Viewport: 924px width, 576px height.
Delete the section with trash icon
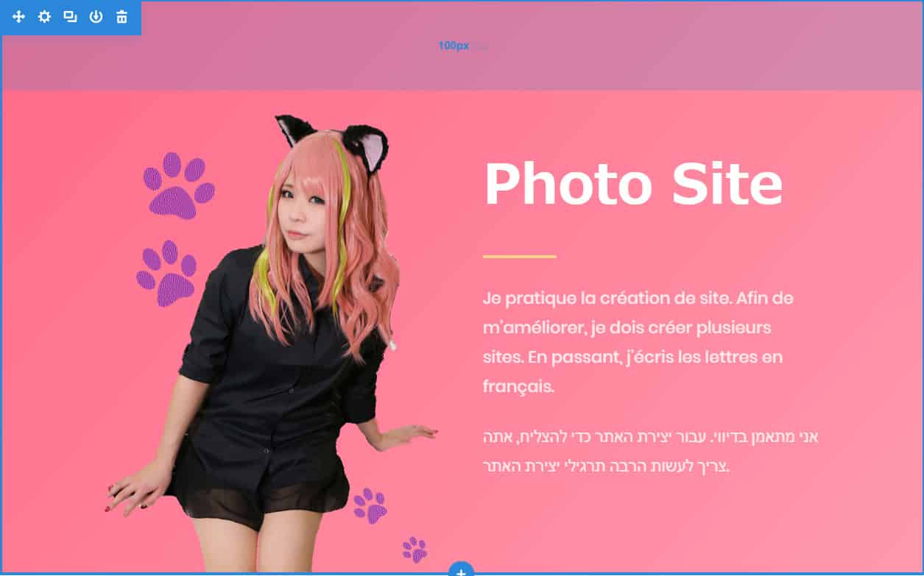tap(121, 17)
